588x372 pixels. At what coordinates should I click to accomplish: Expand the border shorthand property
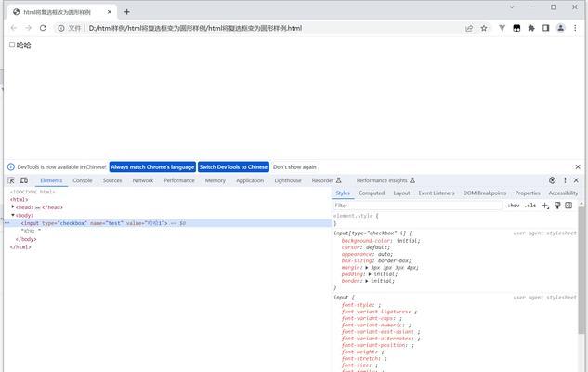pos(367,281)
